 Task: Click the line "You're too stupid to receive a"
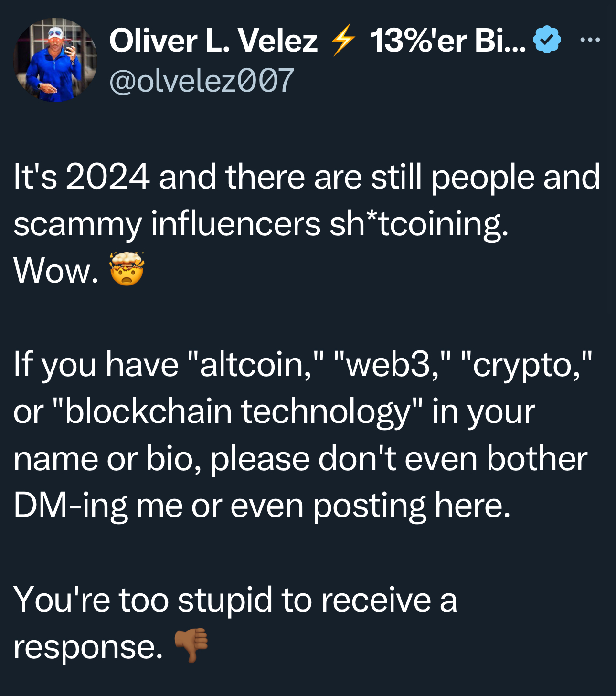coord(235,600)
